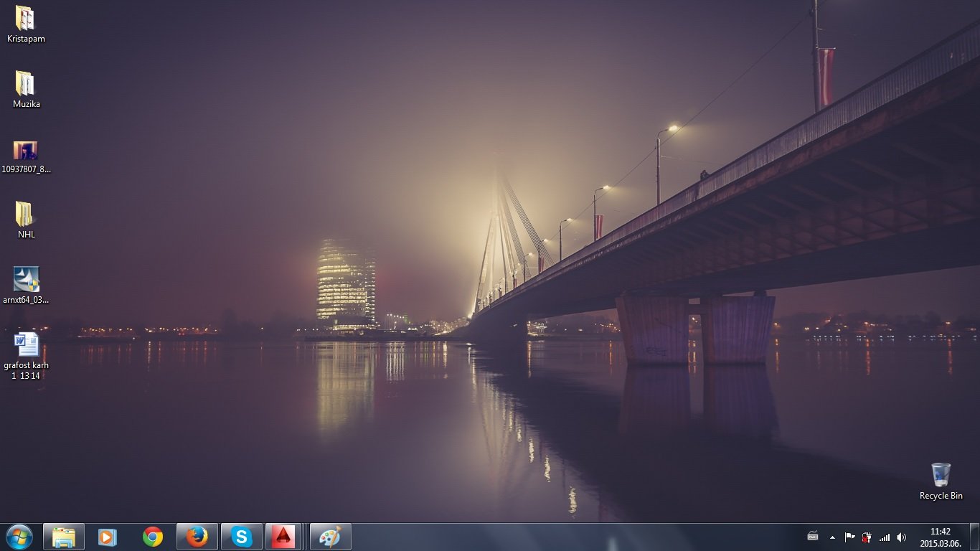Image resolution: width=980 pixels, height=551 pixels.
Task: Open the Kristapam folder on desktop
Action: point(26,24)
